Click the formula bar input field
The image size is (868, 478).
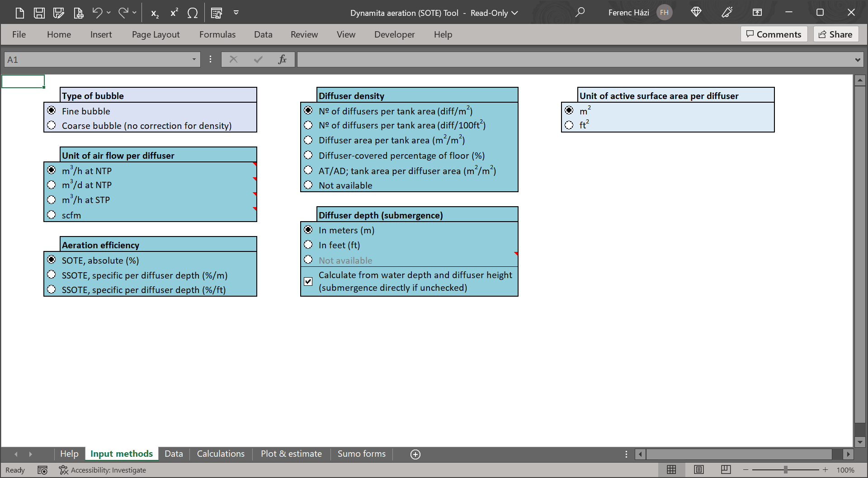pyautogui.click(x=574, y=60)
